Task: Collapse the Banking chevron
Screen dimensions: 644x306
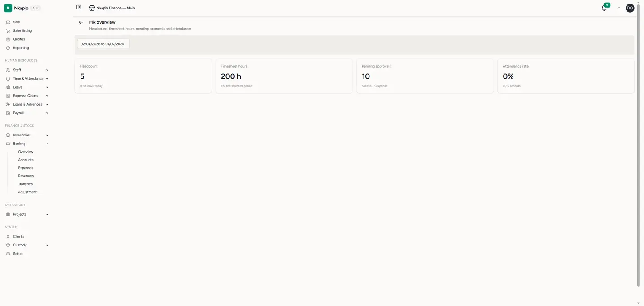Action: [47, 144]
